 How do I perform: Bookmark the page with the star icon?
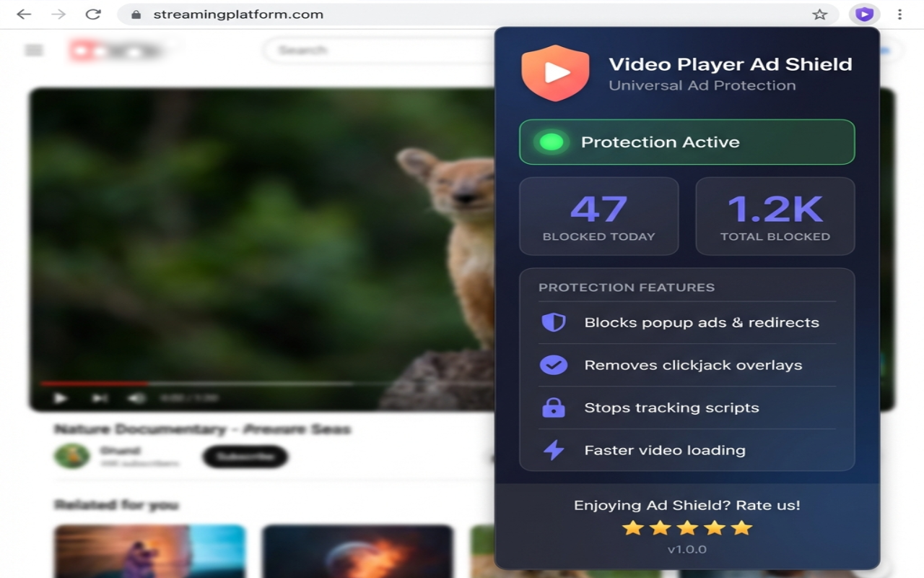coord(821,14)
